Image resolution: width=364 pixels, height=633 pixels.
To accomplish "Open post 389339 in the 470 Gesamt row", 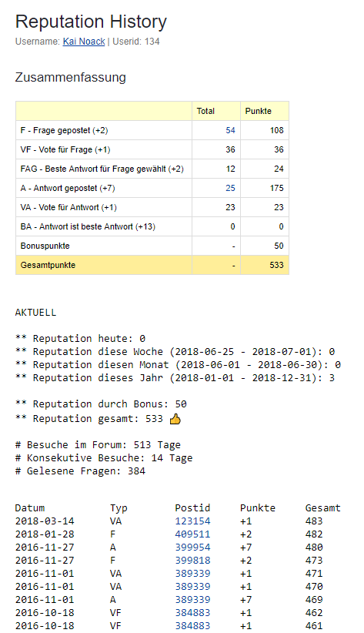I will point(192,587).
